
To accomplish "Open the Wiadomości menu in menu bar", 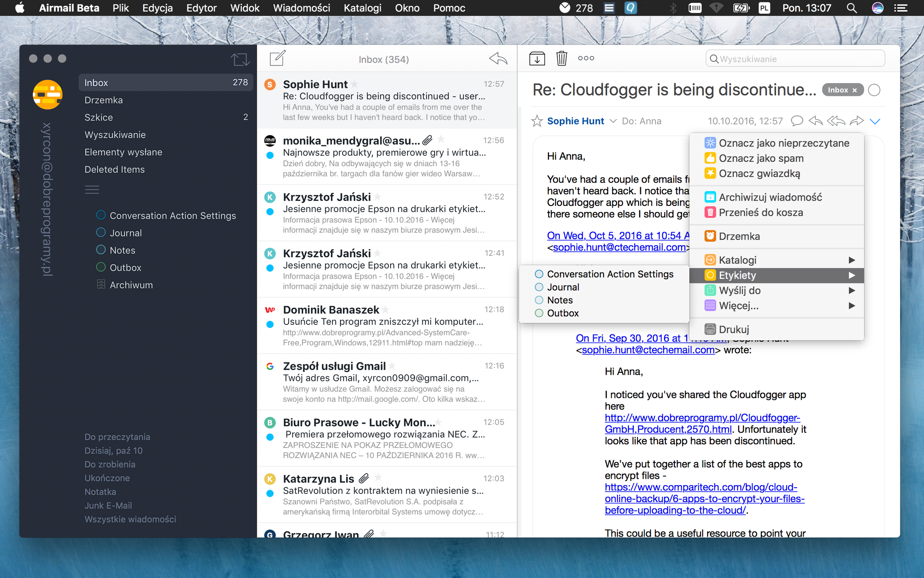I will pyautogui.click(x=301, y=8).
